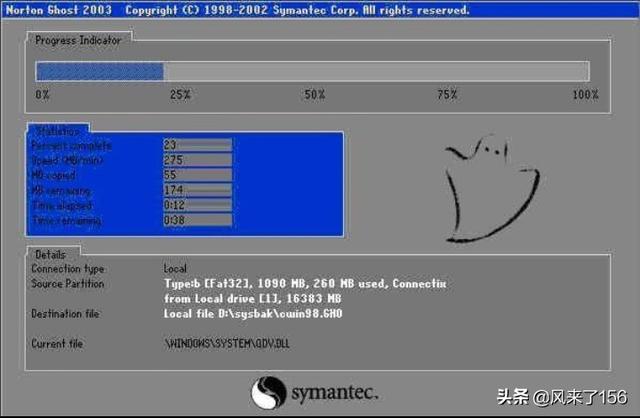The width and height of the screenshot is (640, 418).
Task: Click the filled blue portion of progress bar
Action: click(x=99, y=71)
